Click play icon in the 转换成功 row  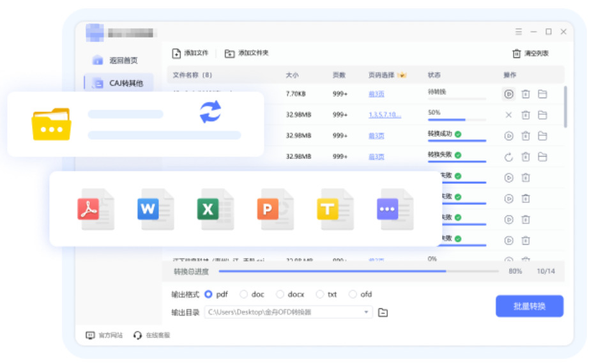coord(508,136)
